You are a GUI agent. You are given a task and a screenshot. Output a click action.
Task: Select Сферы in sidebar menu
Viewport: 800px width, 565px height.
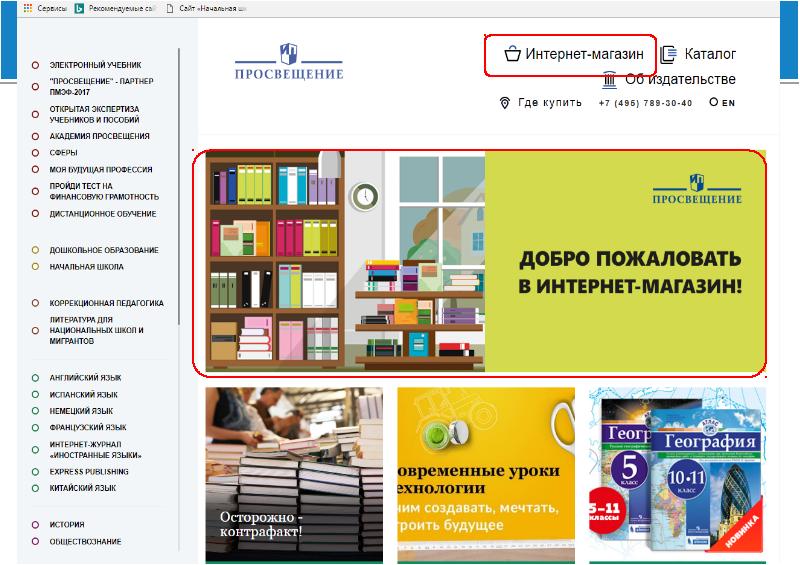(x=63, y=153)
